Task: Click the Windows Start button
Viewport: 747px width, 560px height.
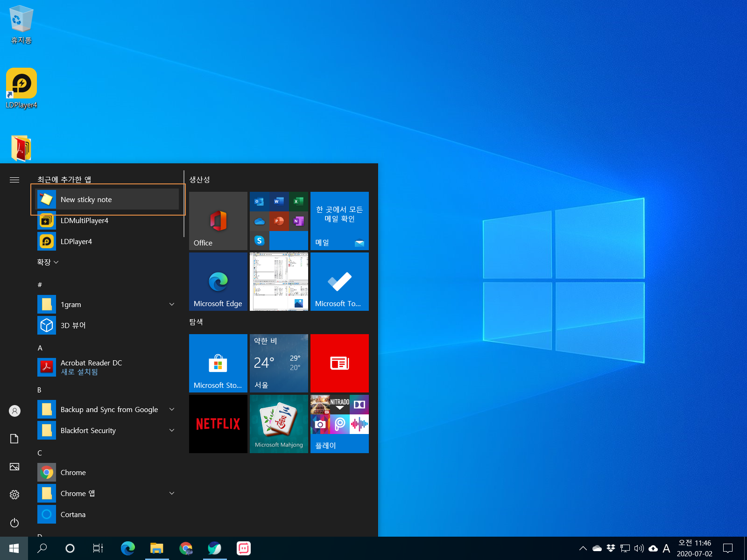Action: point(14,548)
